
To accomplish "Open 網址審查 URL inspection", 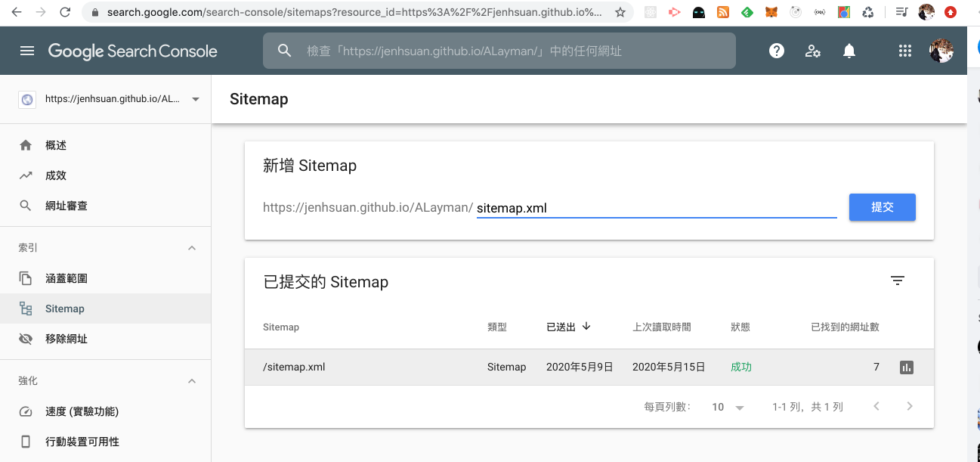I will click(x=106, y=206).
